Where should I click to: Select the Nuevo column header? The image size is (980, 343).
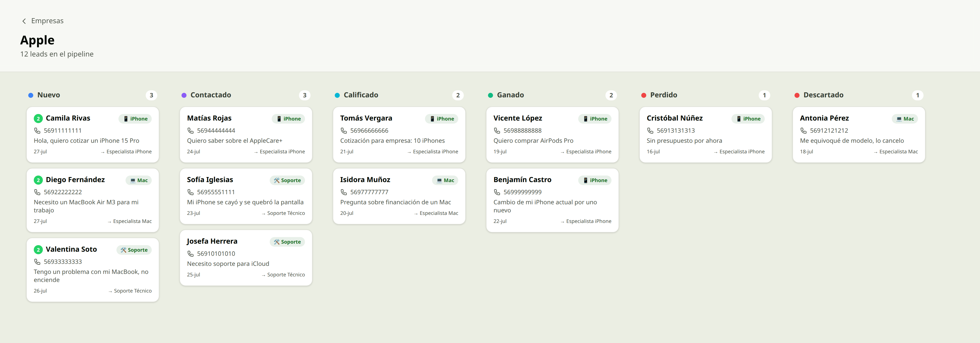click(x=49, y=95)
